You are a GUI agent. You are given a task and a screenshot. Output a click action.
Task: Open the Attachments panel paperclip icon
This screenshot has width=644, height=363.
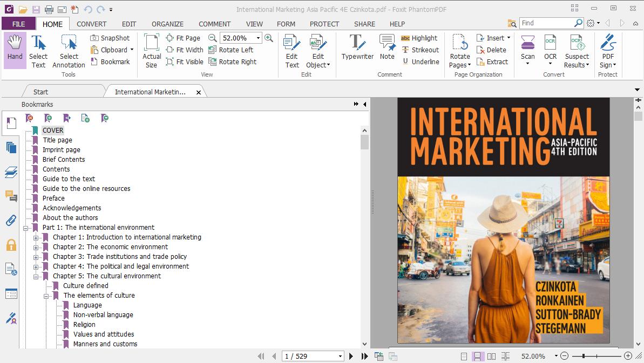[11, 221]
